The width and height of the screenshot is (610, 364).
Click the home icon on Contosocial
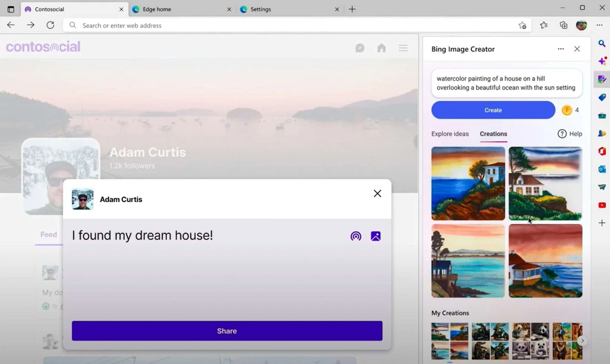click(382, 48)
